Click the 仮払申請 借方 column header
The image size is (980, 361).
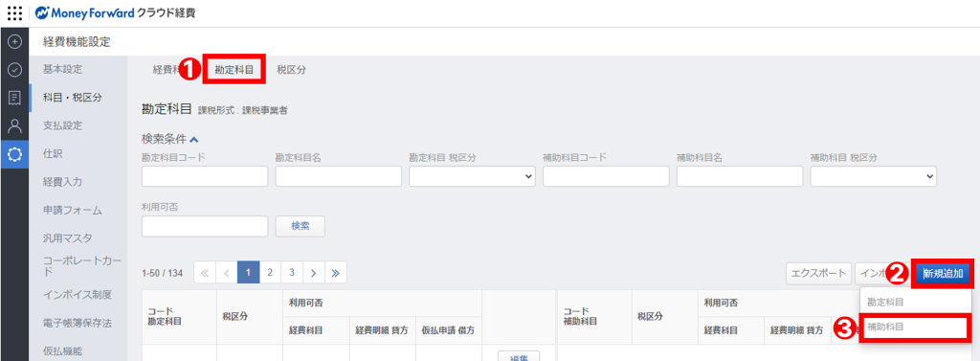448,330
